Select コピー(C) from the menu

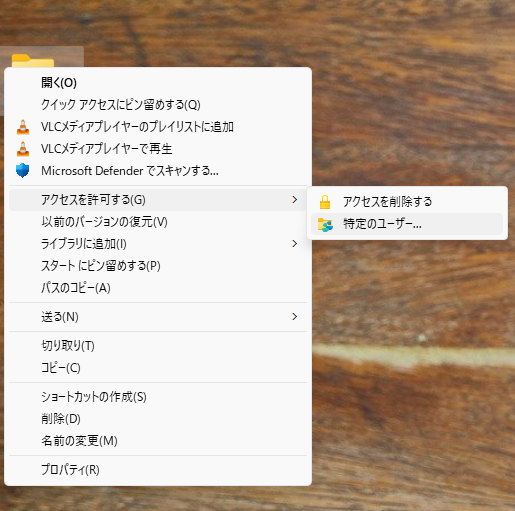pyautogui.click(x=158, y=368)
